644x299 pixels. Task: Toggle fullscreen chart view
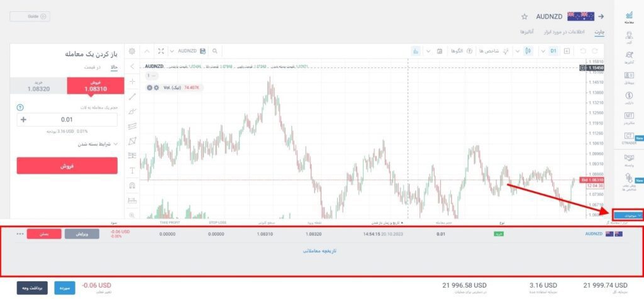(x=161, y=51)
